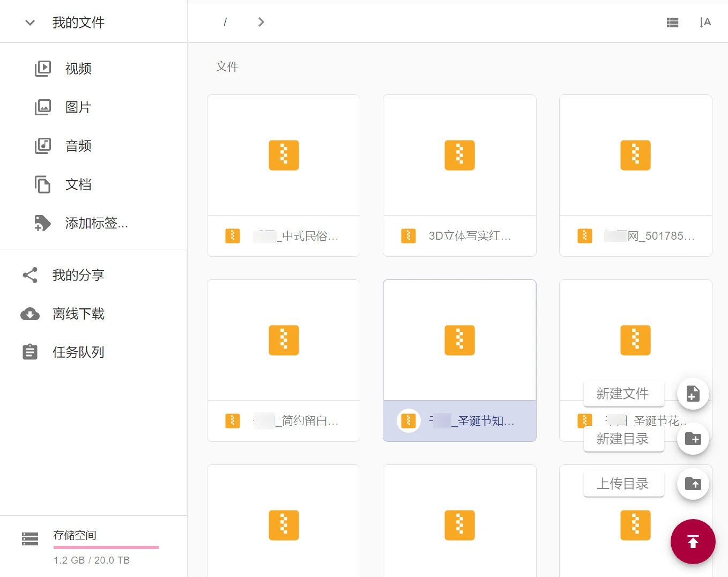Viewport: 728px width, 577px height.
Task: Click the image library icon
Action: [x=43, y=107]
